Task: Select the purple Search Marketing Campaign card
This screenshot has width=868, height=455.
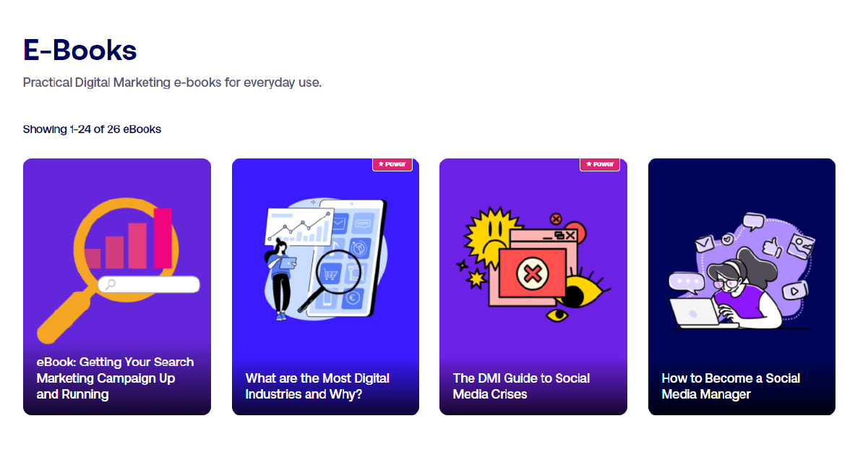Action: click(117, 286)
